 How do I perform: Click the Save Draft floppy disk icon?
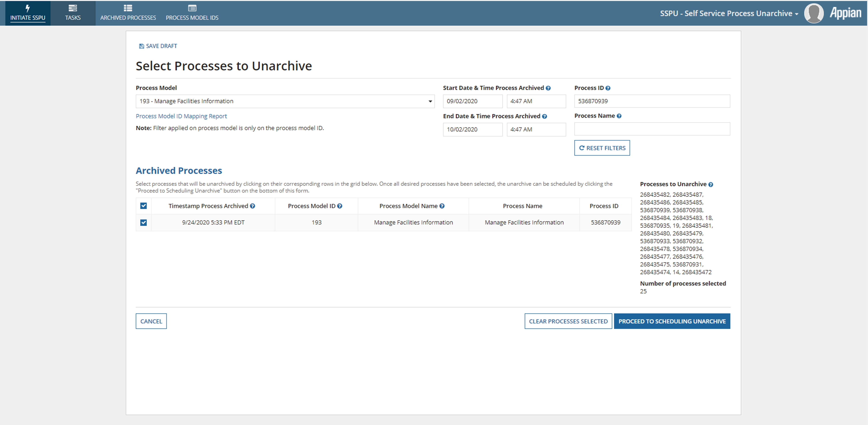coord(142,46)
